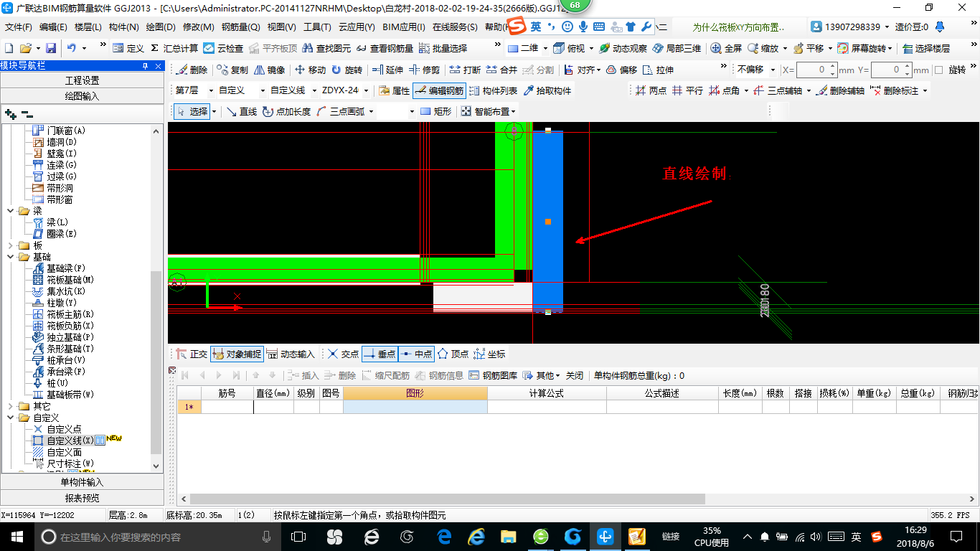Viewport: 980px width, 551px height.
Task: Open the 文件(F) menu
Action: pos(19,27)
